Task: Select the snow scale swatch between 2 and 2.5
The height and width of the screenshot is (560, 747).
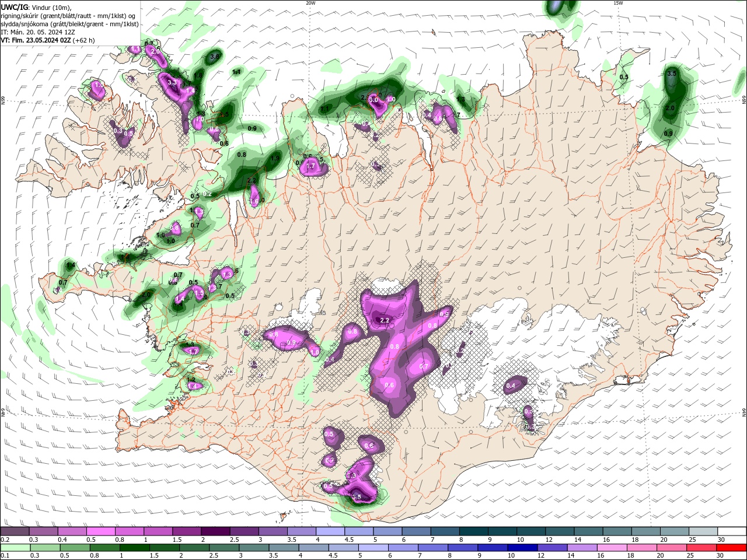Action: 215,531
